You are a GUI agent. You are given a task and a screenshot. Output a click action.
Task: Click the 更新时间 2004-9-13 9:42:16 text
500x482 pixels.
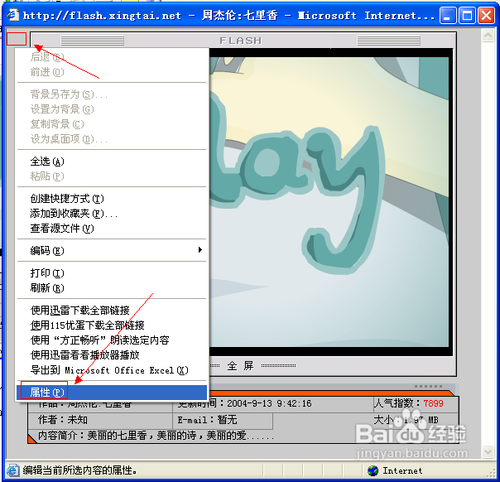coord(245,404)
